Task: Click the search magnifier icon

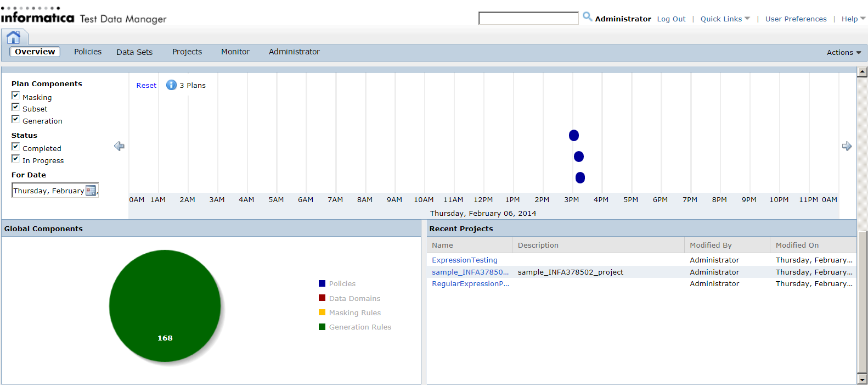Action: click(x=587, y=17)
